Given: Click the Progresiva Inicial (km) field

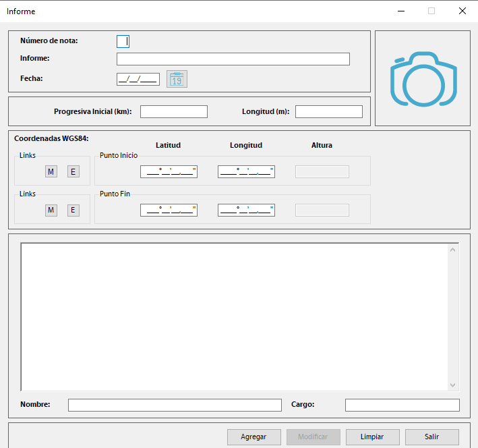Looking at the screenshot, I should (x=173, y=112).
